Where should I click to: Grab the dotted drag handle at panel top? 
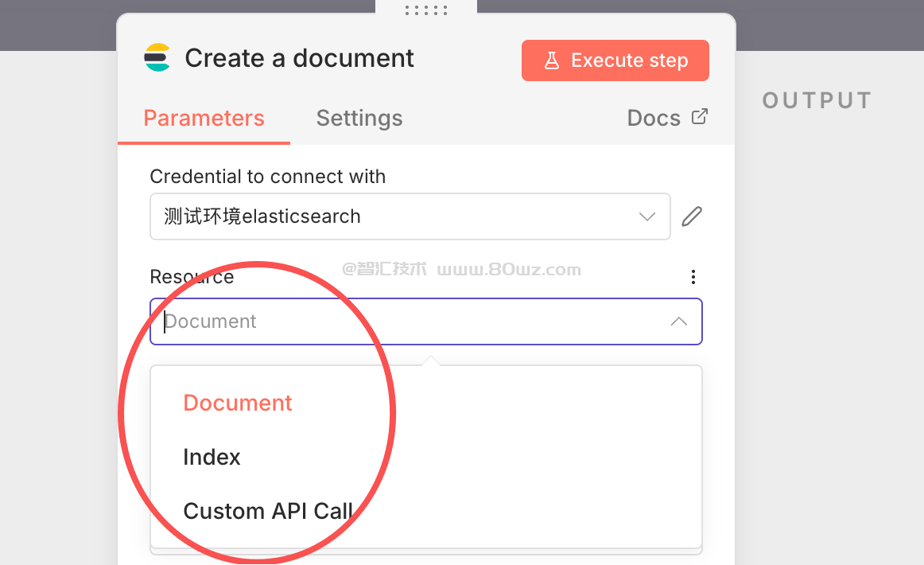pos(426,10)
